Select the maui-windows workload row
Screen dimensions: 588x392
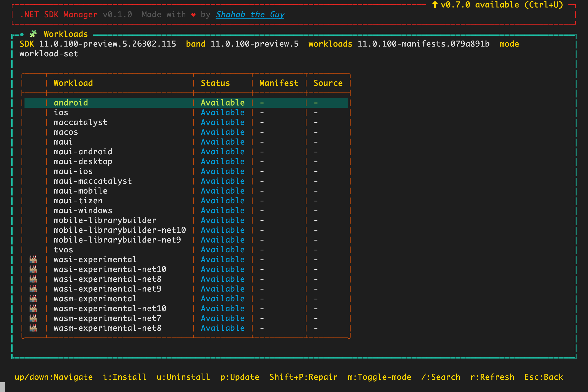186,210
